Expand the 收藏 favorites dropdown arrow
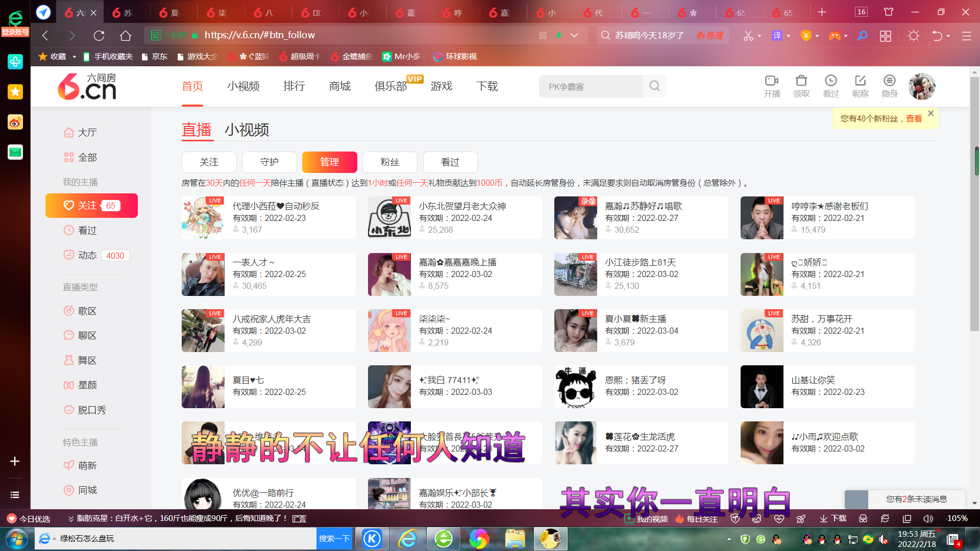Viewport: 980px width, 551px height. [x=75, y=57]
